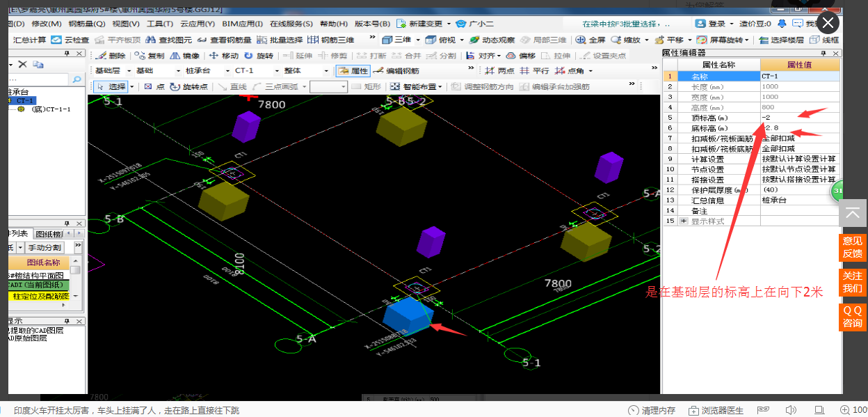This screenshot has width=868, height=417.
Task: Click 编辑钢筋 edit rebar
Action: 396,70
